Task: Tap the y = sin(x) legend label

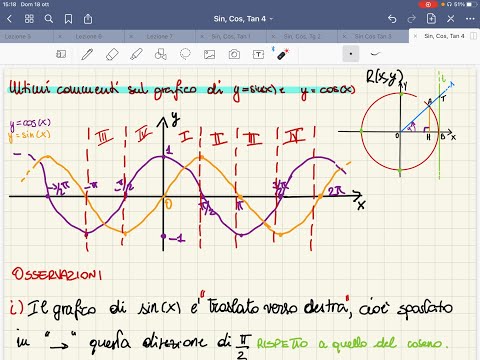Action: point(29,135)
